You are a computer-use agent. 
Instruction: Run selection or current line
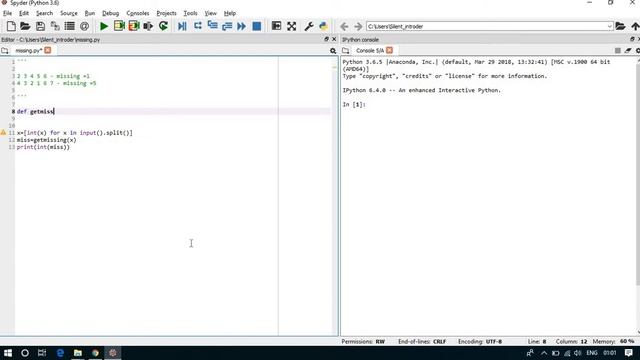pos(148,26)
